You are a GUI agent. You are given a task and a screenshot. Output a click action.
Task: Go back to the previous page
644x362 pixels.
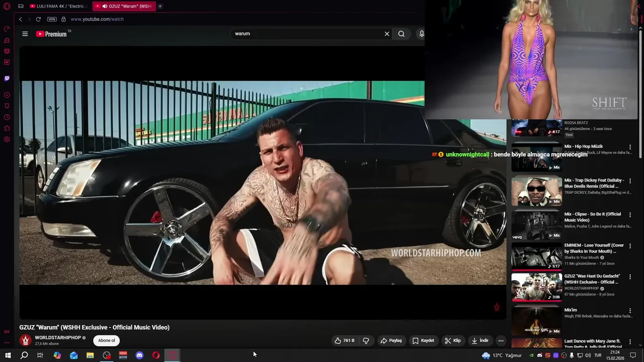tap(20, 19)
